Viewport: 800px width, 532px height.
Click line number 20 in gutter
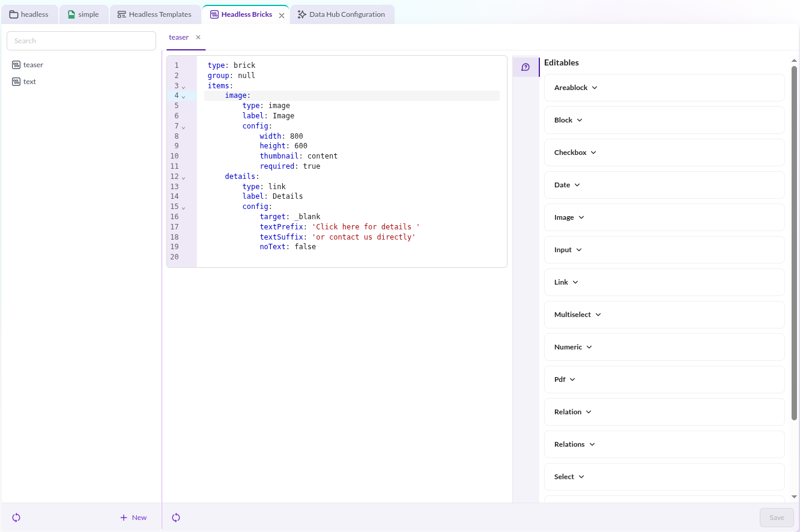(175, 257)
